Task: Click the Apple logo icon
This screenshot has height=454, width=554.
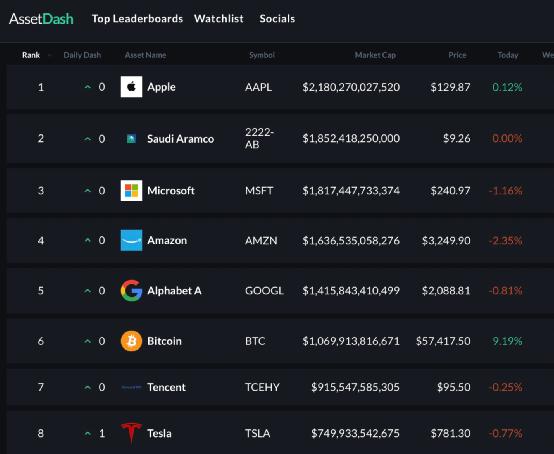Action: [131, 87]
